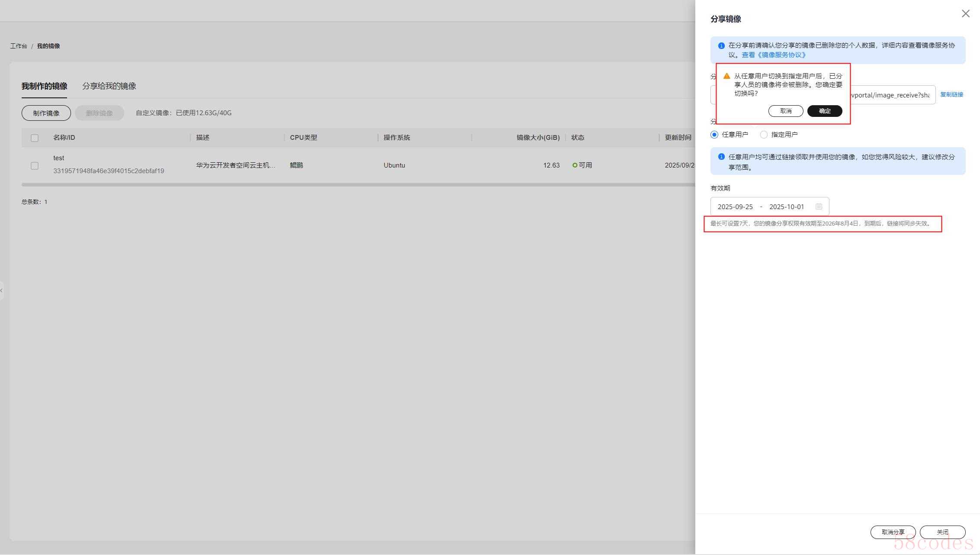
Task: Click the blue info icon in the top notice
Action: coord(721,45)
